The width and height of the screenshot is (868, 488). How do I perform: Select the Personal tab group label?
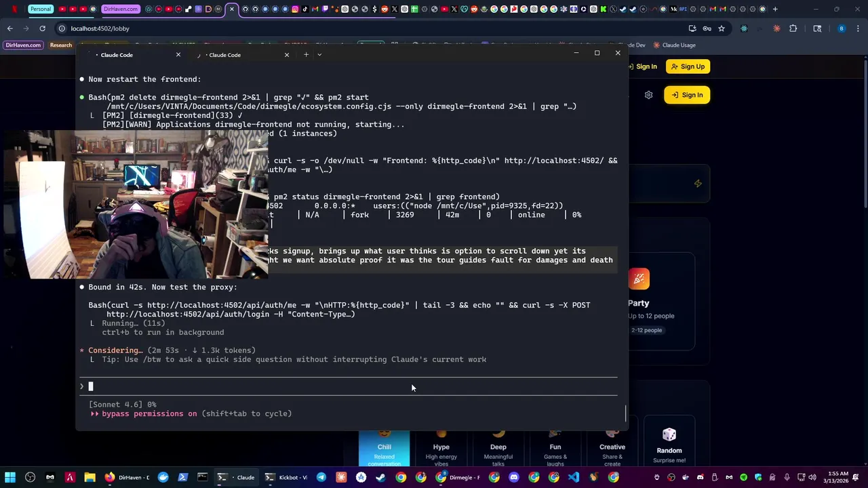(41, 9)
